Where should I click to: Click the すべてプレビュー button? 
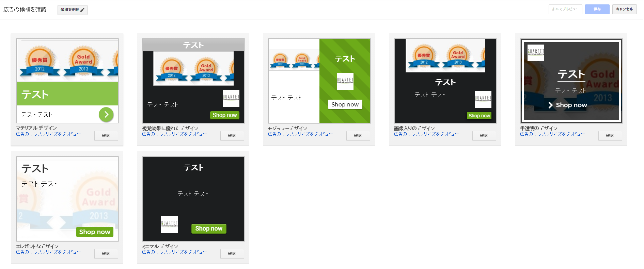565,9
